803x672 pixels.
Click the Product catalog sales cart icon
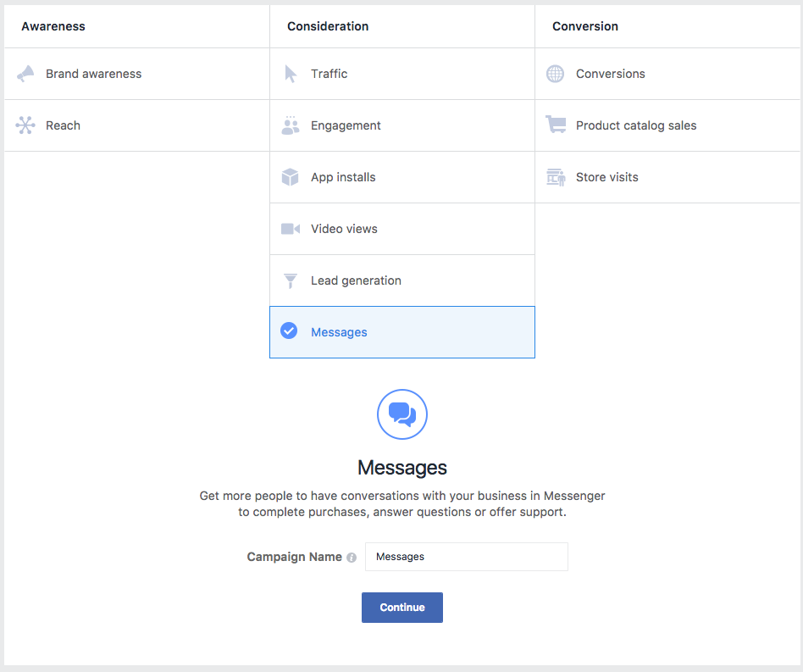(x=556, y=125)
